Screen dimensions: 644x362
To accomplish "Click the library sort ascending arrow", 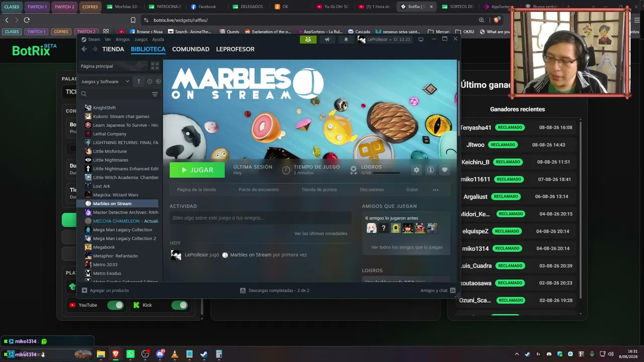I will [x=139, y=81].
